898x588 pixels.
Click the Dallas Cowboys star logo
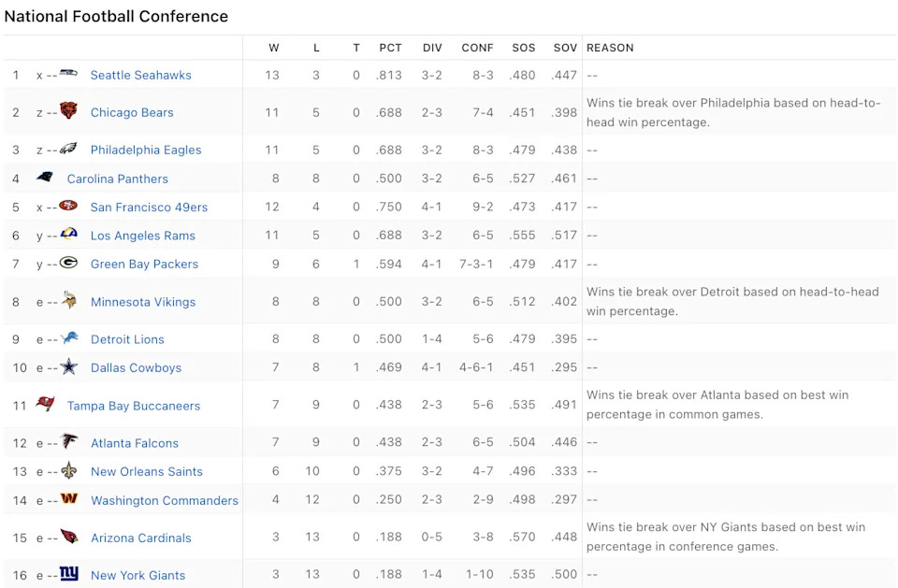click(x=69, y=367)
